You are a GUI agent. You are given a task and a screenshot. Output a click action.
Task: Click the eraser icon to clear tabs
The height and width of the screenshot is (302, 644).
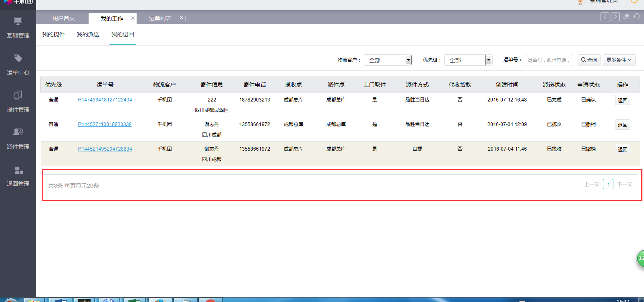pyautogui.click(x=626, y=17)
